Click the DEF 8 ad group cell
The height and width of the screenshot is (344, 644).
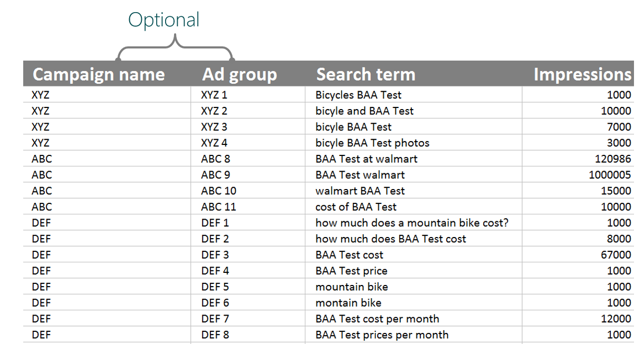(215, 335)
